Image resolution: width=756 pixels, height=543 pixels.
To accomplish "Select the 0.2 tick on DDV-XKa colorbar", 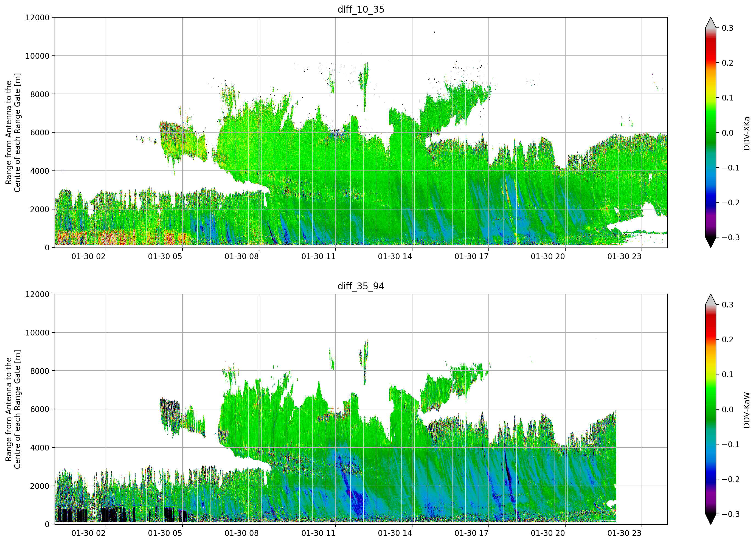I will (728, 63).
